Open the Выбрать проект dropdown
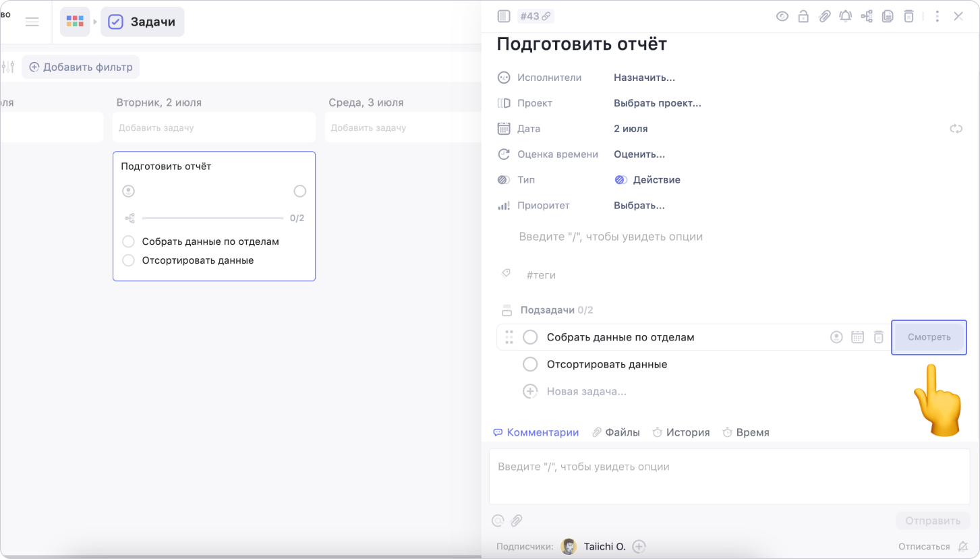The image size is (980, 559). [657, 103]
